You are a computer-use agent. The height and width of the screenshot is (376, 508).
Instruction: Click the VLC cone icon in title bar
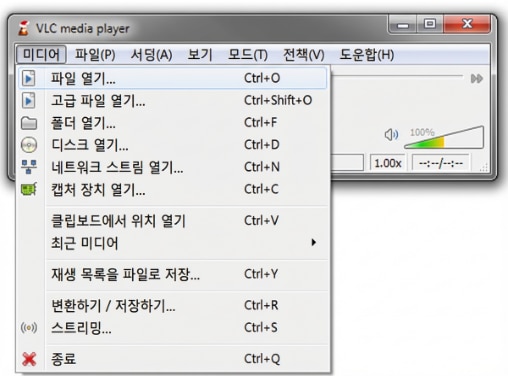coord(23,28)
